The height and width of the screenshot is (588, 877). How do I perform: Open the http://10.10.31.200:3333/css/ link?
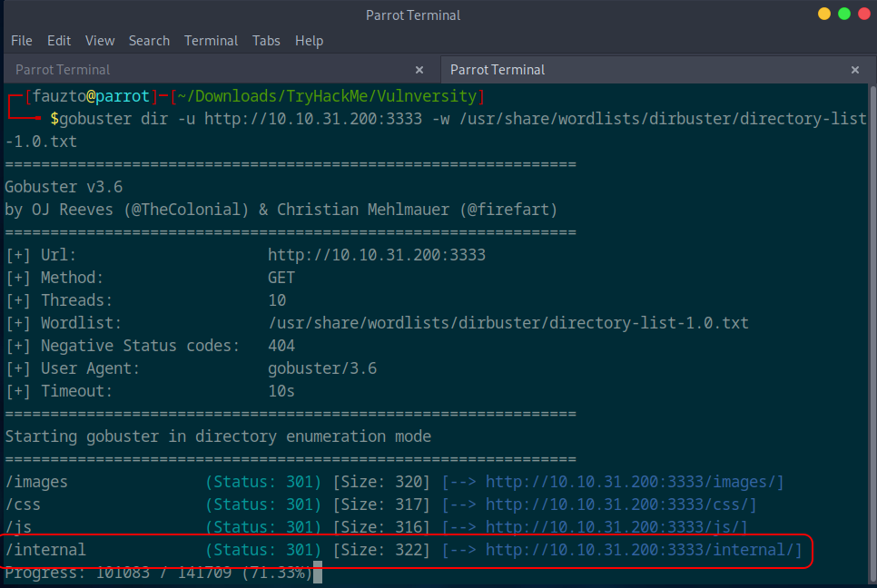pyautogui.click(x=621, y=505)
